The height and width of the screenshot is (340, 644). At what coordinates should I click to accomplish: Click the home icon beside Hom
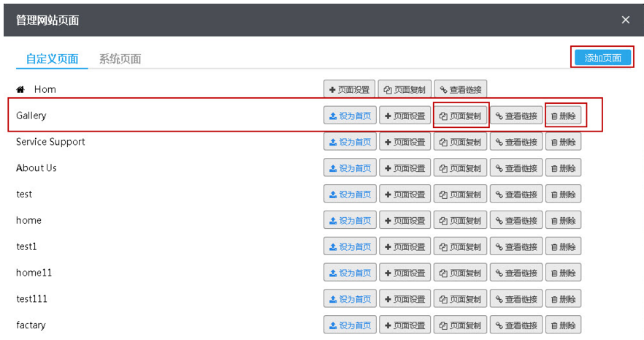(20, 89)
